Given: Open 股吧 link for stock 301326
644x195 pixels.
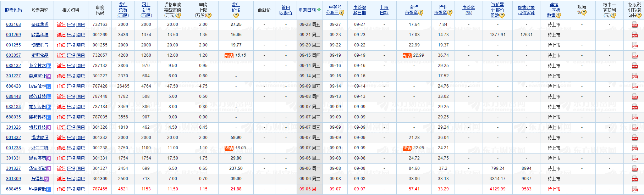Looking at the screenshot, I should (81, 127).
